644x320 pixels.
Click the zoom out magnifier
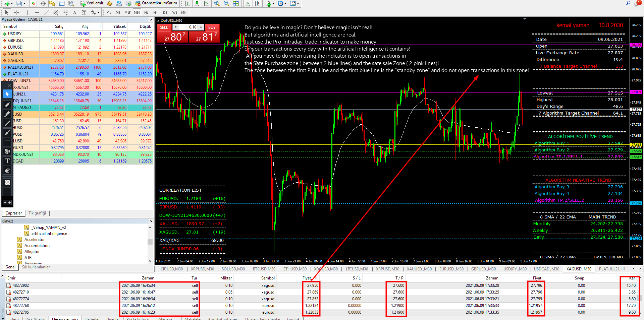[x=226, y=3]
